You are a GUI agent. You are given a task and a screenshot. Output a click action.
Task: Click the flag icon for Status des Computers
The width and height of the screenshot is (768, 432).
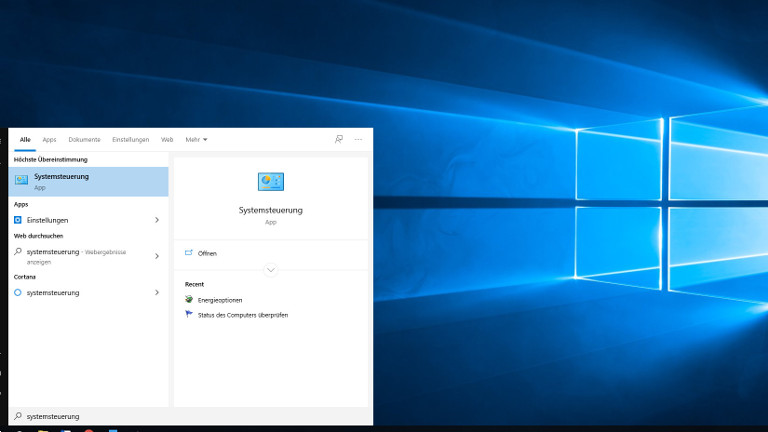(189, 315)
